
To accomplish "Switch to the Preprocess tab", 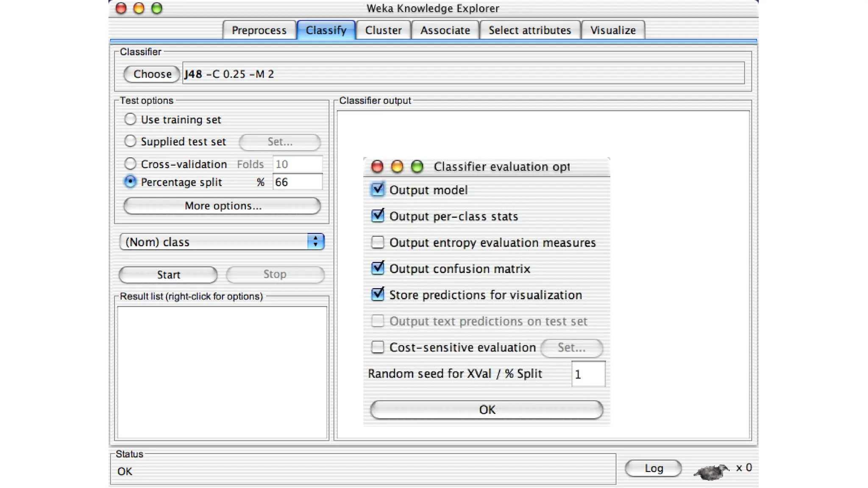I will click(x=259, y=30).
